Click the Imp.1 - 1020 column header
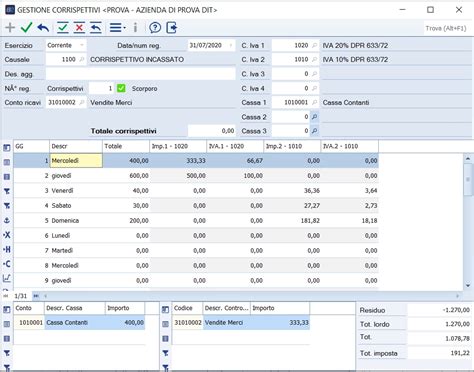Viewport: 474px width, 372px height. click(178, 146)
